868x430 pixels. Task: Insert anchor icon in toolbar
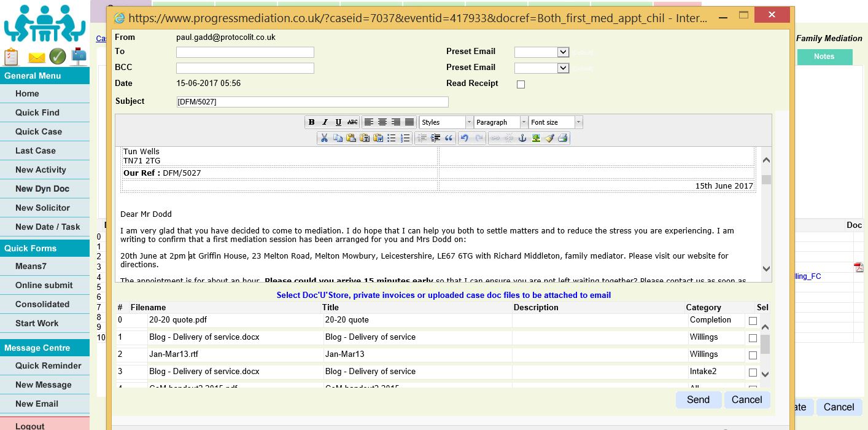tap(522, 138)
